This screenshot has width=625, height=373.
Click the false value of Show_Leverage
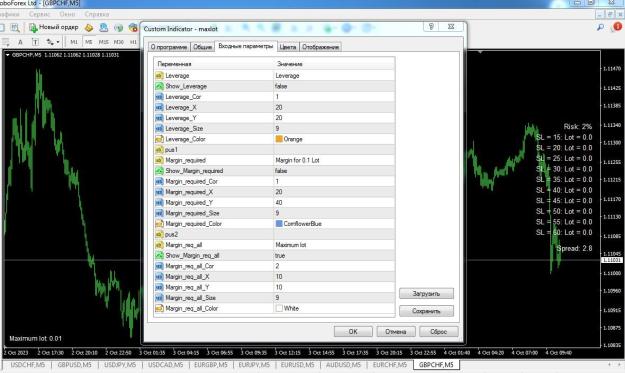coord(281,86)
